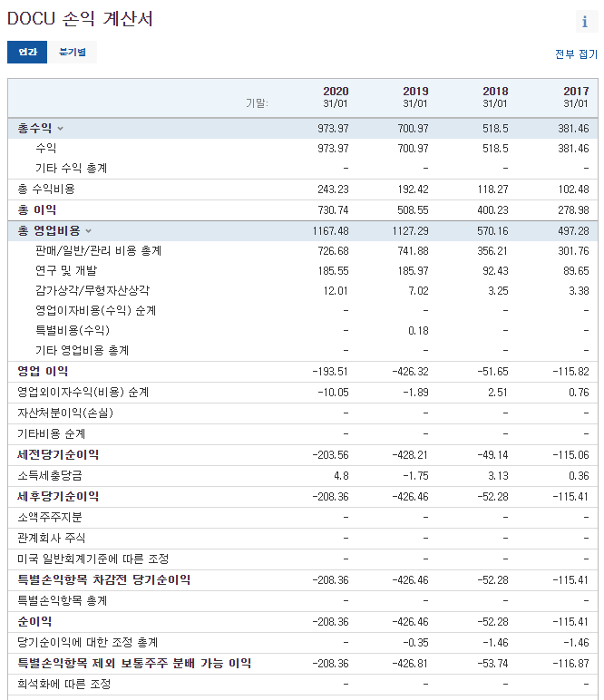
Task: Click the 2018 판매/일반/관리 value 356.21
Action: click(492, 251)
